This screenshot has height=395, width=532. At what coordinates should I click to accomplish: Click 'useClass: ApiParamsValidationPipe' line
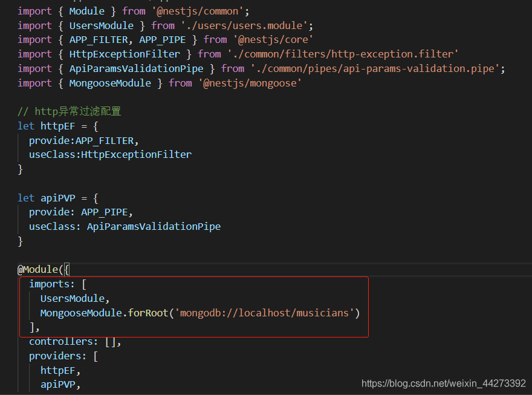coord(125,227)
